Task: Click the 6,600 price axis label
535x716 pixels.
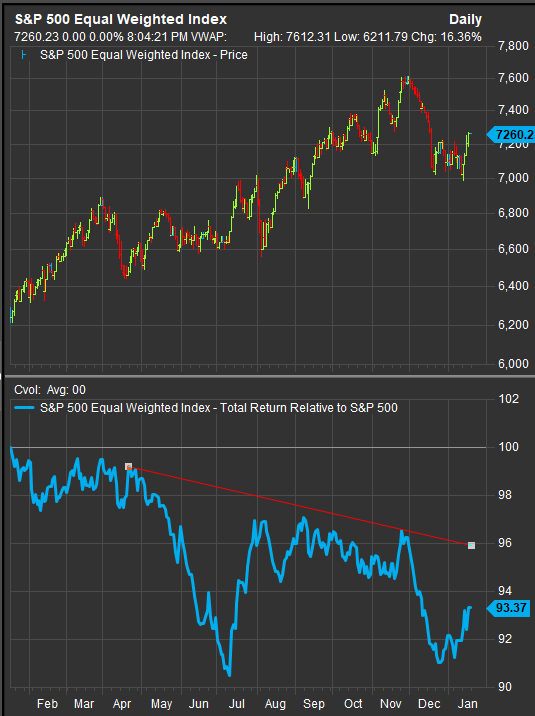Action: (x=513, y=249)
